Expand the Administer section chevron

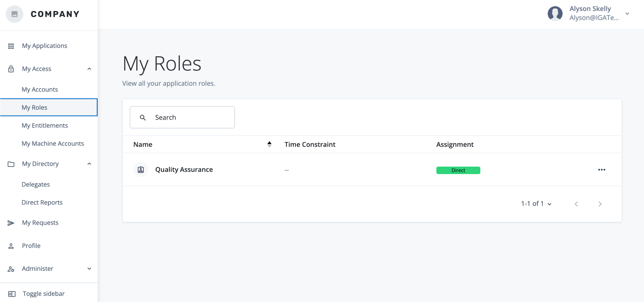pos(89,269)
